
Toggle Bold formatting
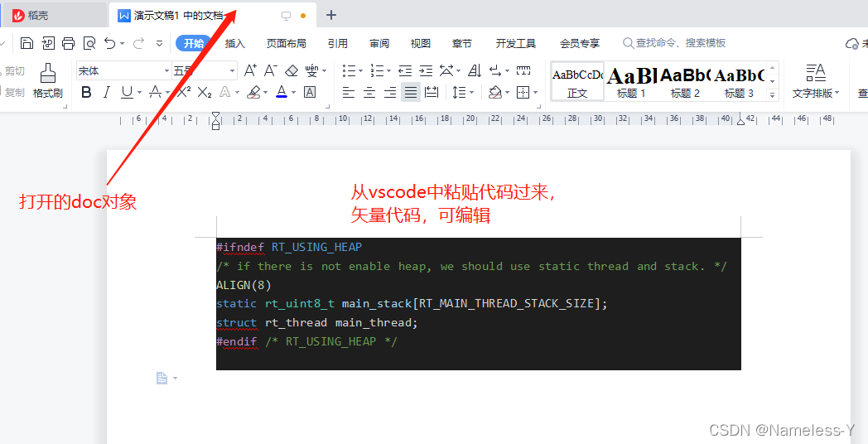[x=86, y=92]
